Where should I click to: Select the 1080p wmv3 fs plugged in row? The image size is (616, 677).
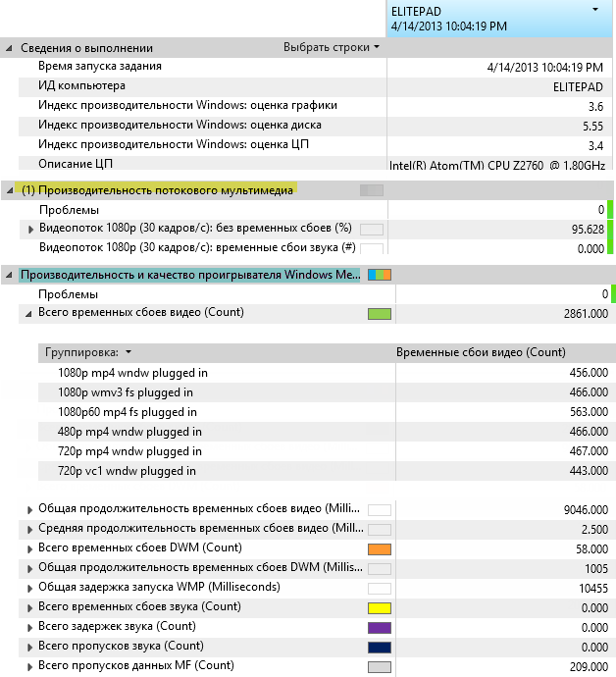pos(327,392)
